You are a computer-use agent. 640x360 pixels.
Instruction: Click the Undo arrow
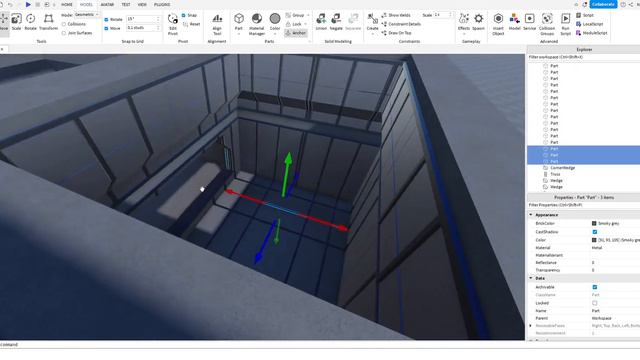(x=10, y=4)
